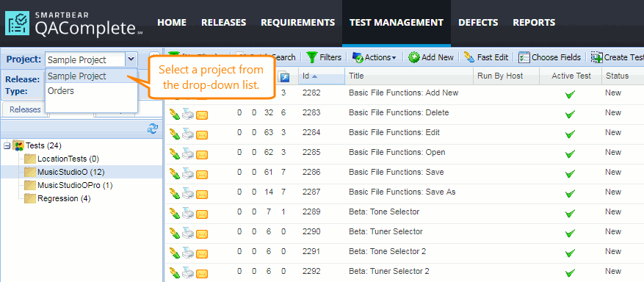Click Active Test checkmark for test 2289
Viewport: 644px width, 282px height.
tap(570, 214)
